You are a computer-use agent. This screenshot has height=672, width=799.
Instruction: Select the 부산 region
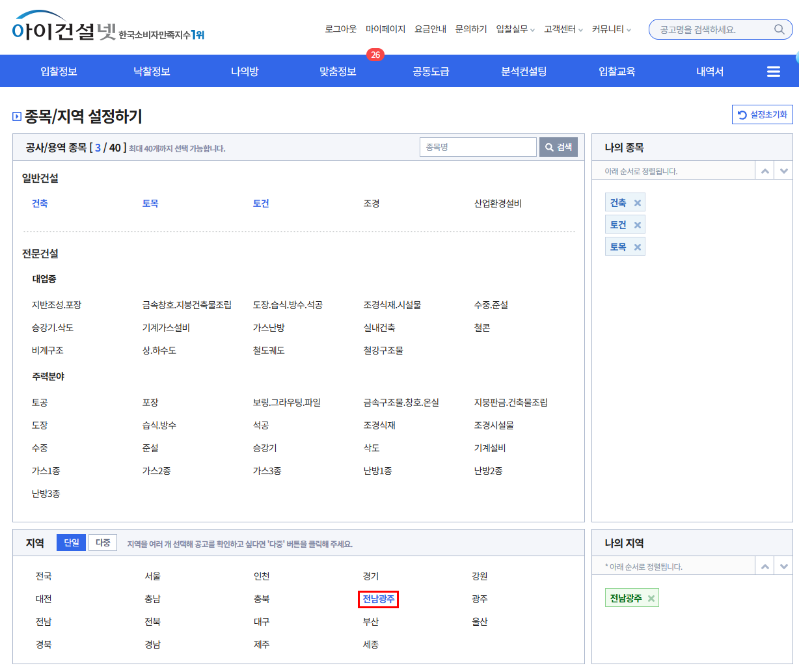tap(371, 622)
